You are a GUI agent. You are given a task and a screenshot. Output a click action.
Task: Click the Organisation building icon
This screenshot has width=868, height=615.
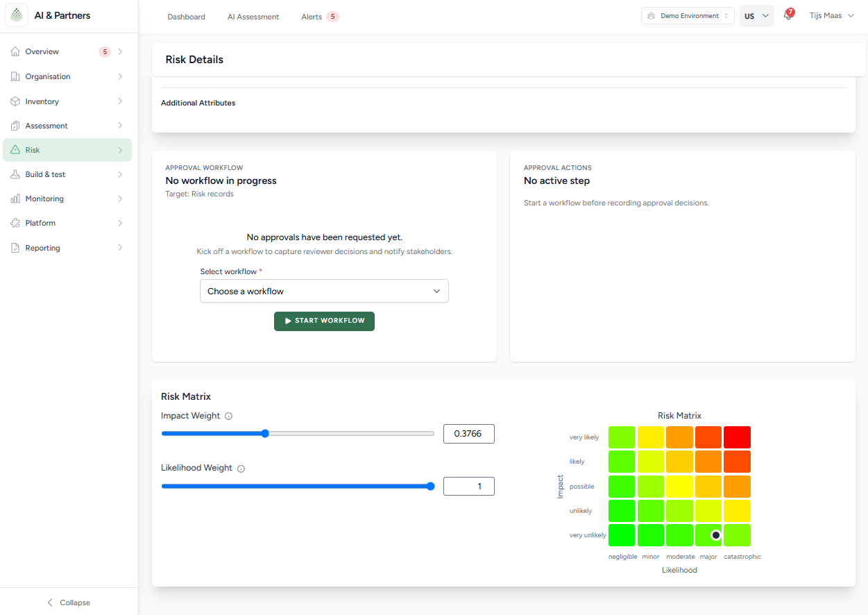tap(15, 76)
